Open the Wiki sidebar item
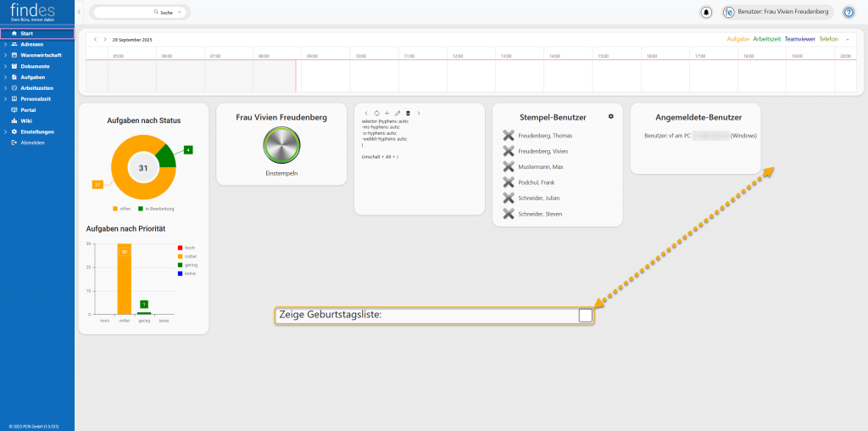 (x=25, y=120)
